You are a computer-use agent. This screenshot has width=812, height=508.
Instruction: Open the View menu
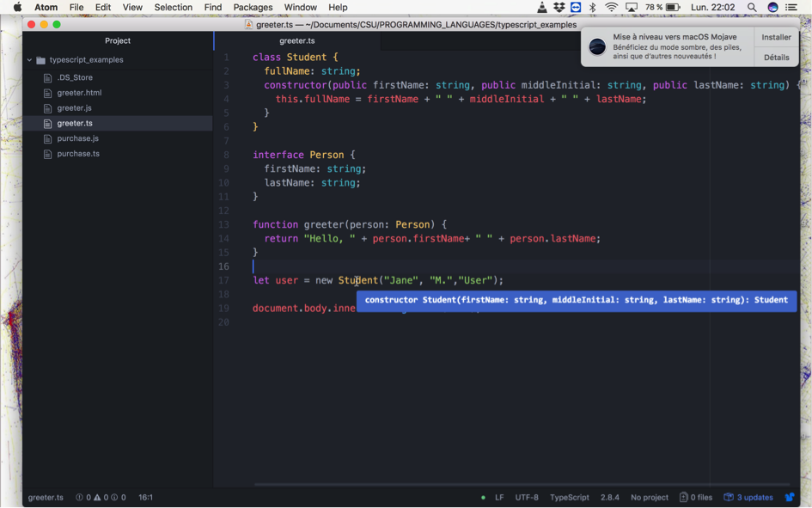click(132, 7)
